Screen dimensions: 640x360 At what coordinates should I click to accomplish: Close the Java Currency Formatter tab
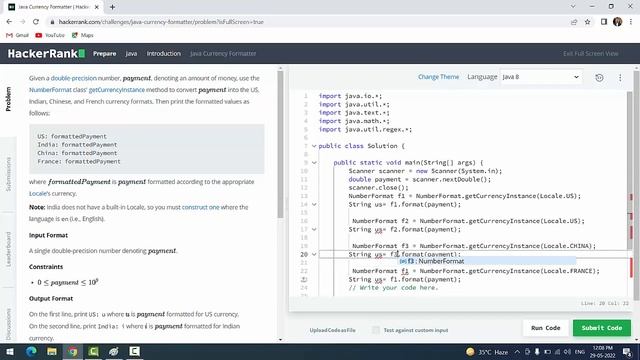click(97, 7)
